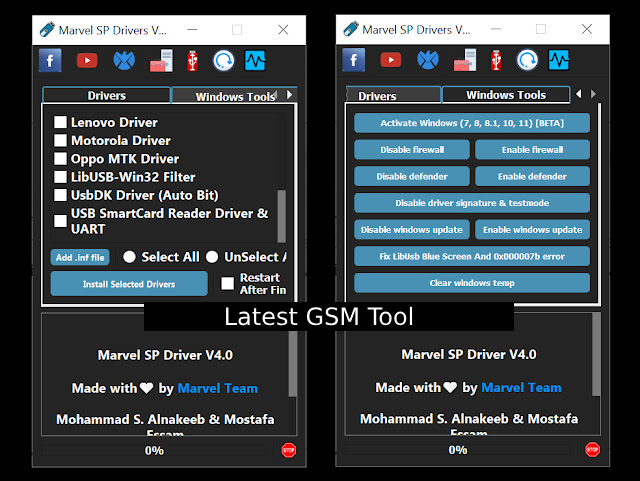640x481 pixels.
Task: Click Clear windows temp button
Action: (472, 283)
